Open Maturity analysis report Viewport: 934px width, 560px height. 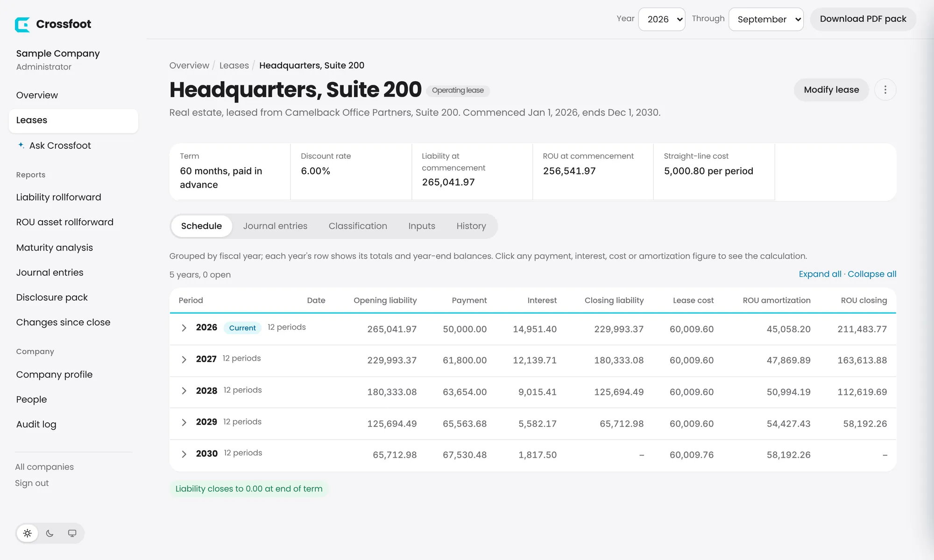point(54,248)
